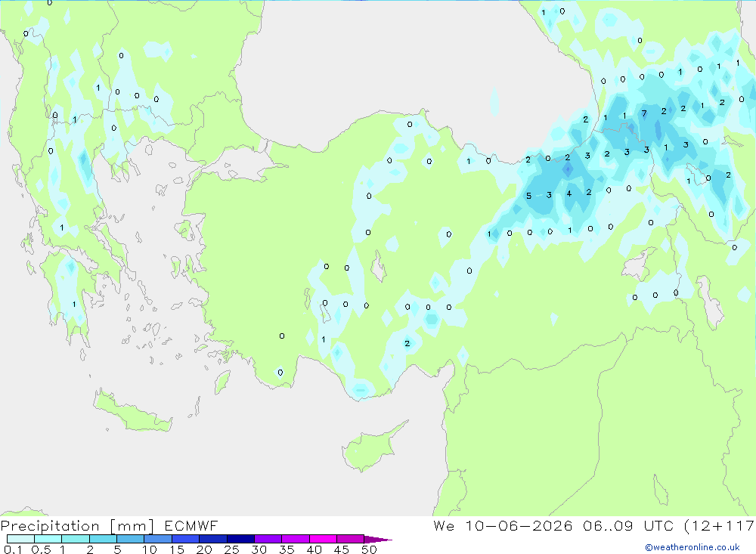756x554 pixels.
Task: Pick the 15–20 mm legend color swatch
Action: (186, 539)
